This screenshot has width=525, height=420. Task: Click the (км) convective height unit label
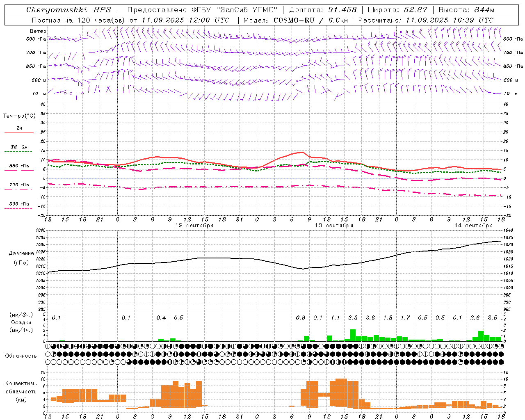(21, 399)
